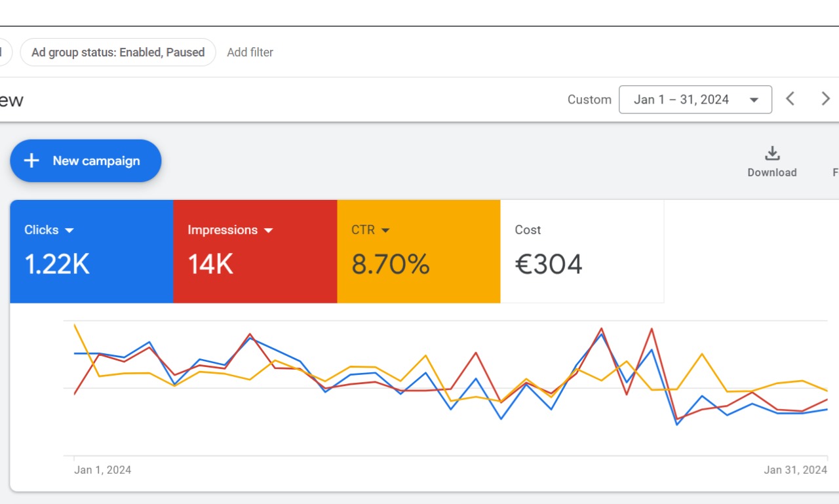Enable the Cost metric on the chart
The height and width of the screenshot is (504, 839).
click(x=581, y=251)
